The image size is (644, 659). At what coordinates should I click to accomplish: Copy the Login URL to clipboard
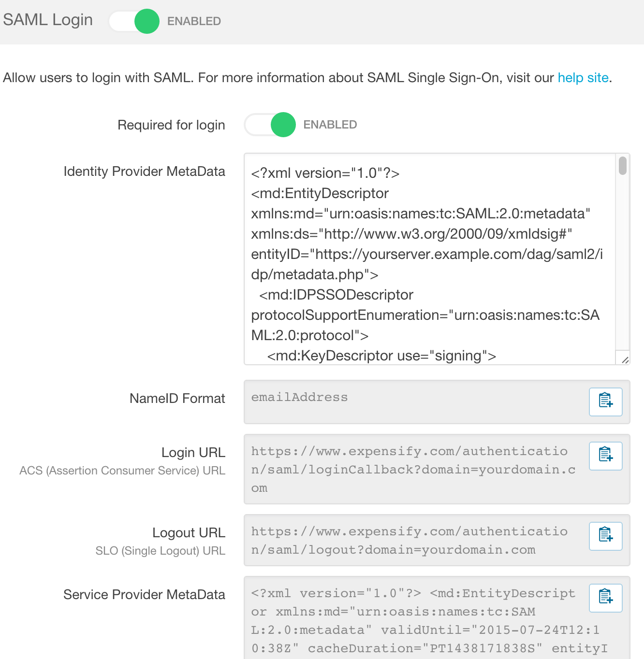coord(605,456)
